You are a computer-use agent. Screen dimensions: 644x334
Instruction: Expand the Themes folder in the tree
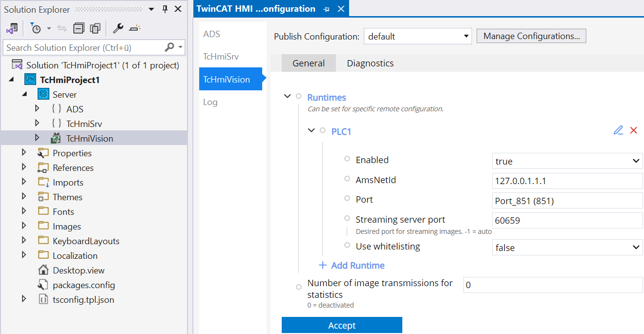24,197
